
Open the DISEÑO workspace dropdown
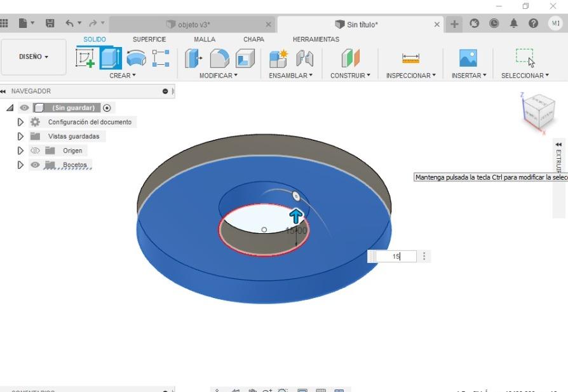pos(34,57)
